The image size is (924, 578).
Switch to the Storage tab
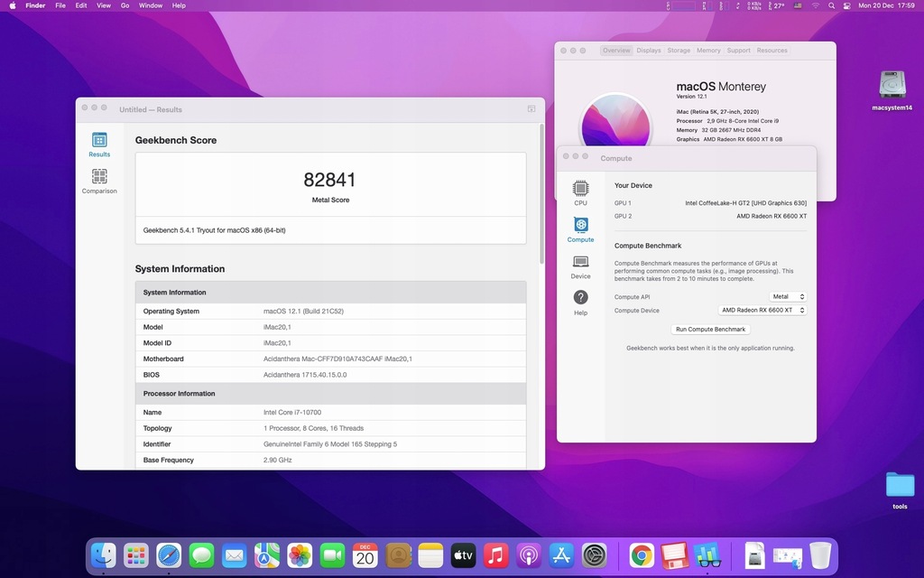click(679, 51)
